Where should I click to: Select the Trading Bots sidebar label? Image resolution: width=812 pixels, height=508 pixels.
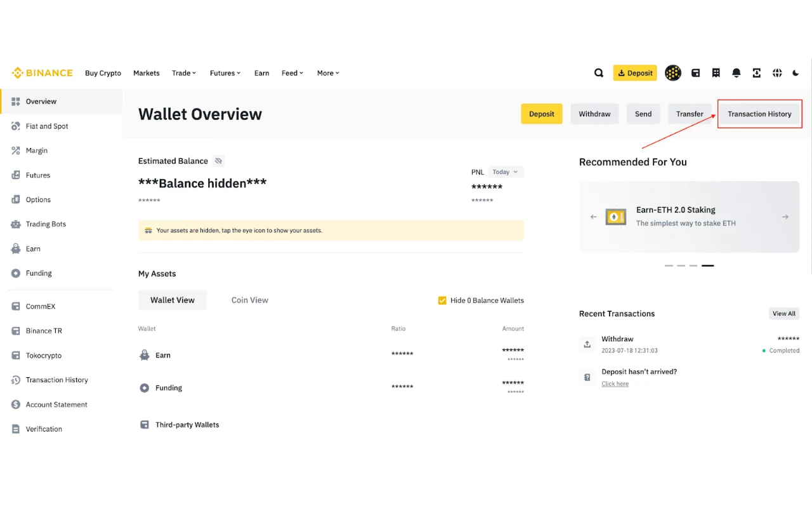point(46,224)
